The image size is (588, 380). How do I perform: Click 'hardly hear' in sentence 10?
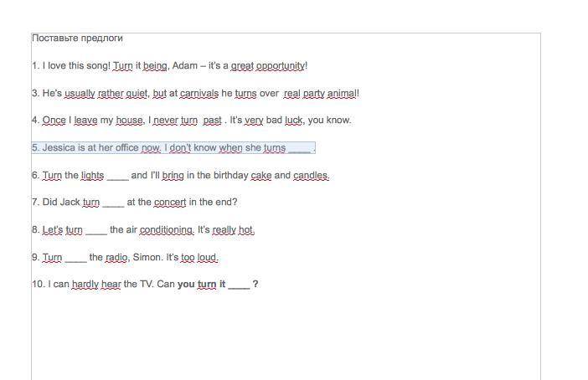[96, 284]
